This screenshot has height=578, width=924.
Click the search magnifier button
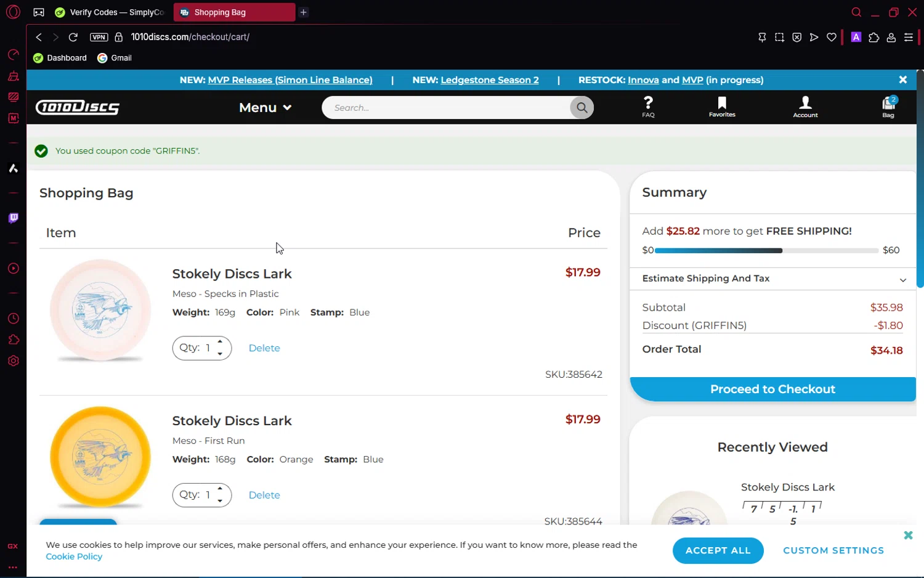pos(582,107)
